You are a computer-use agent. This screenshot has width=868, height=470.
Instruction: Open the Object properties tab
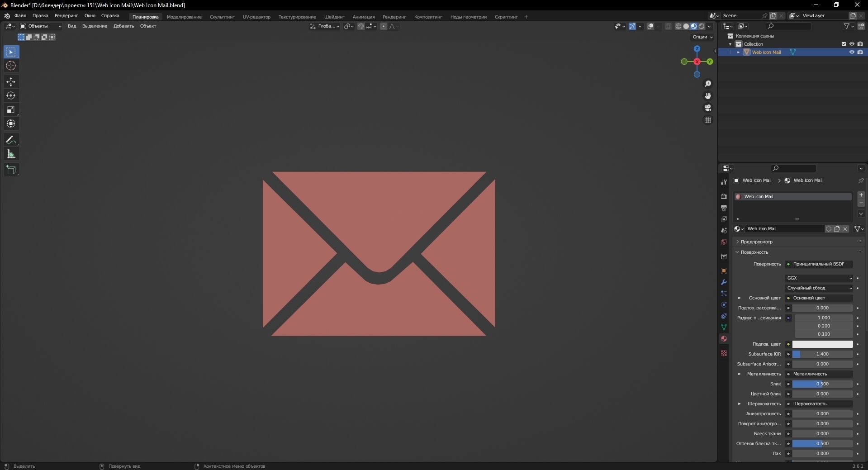724,271
